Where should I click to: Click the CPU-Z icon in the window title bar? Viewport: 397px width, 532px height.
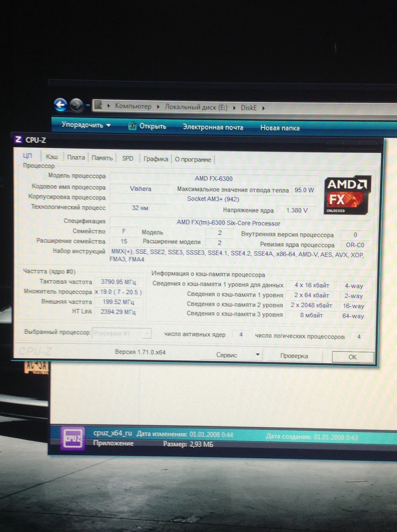click(x=18, y=139)
